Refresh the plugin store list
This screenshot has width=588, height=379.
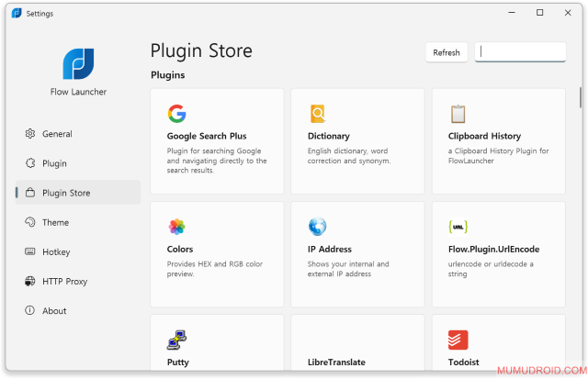pyautogui.click(x=447, y=52)
